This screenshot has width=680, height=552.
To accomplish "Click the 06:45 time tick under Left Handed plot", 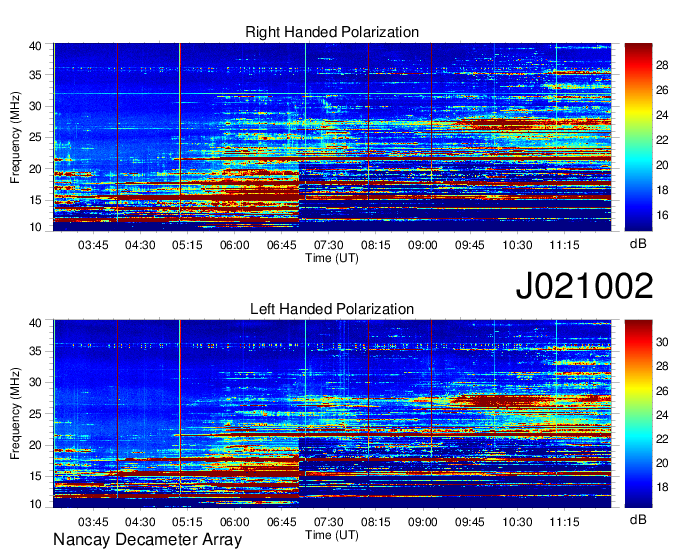I will point(281,522).
